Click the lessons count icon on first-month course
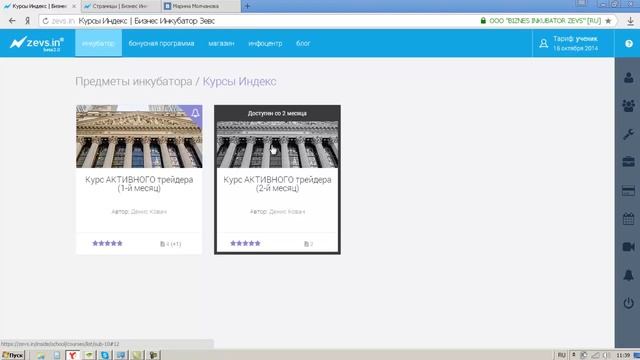The width and height of the screenshot is (640, 360). coord(162,244)
